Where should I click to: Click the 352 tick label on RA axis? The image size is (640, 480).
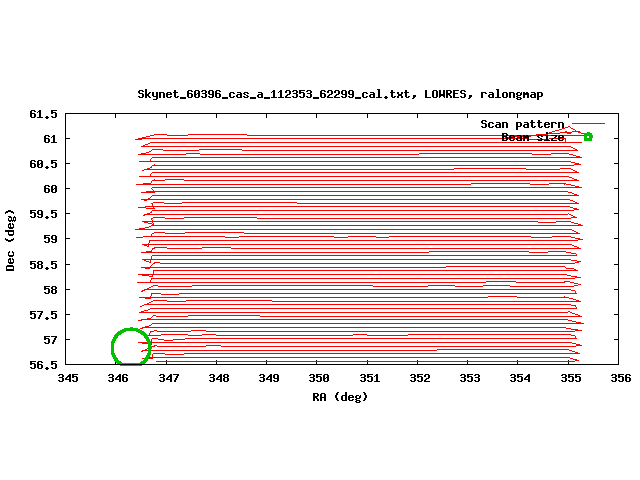[420, 378]
